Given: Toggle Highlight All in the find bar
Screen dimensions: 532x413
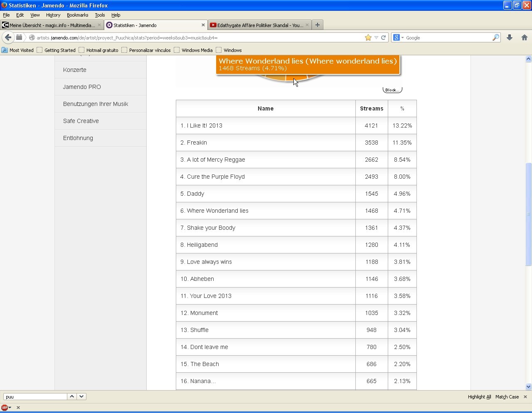Looking at the screenshot, I should 479,397.
